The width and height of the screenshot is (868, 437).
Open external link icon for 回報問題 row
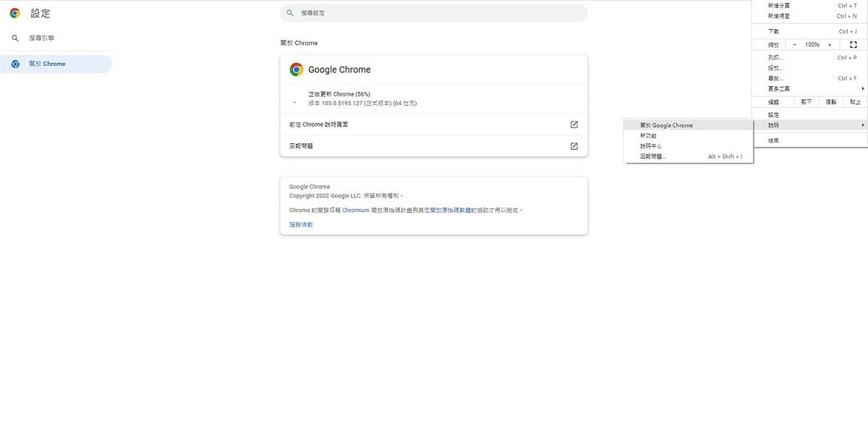(574, 146)
